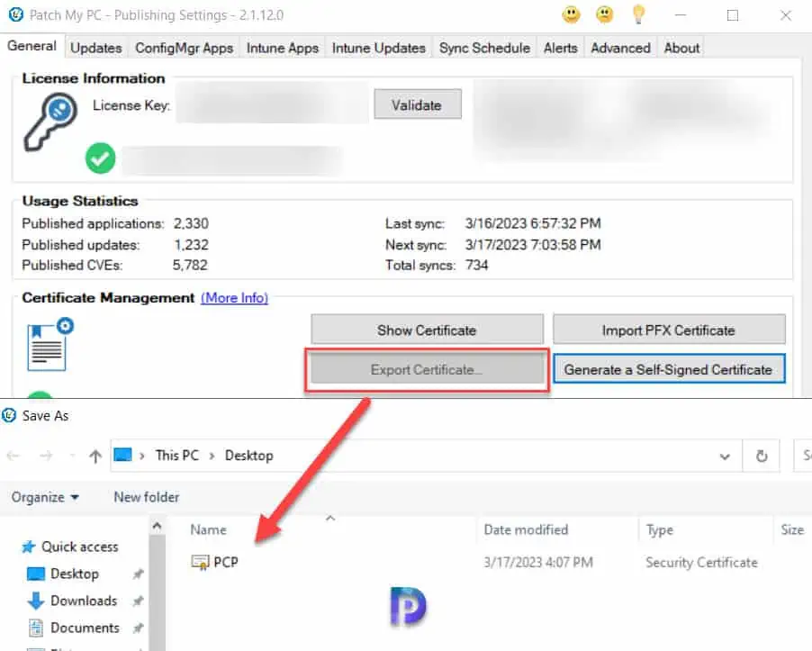Open the address bar history dropdown
This screenshot has width=812, height=651.
[x=725, y=457]
